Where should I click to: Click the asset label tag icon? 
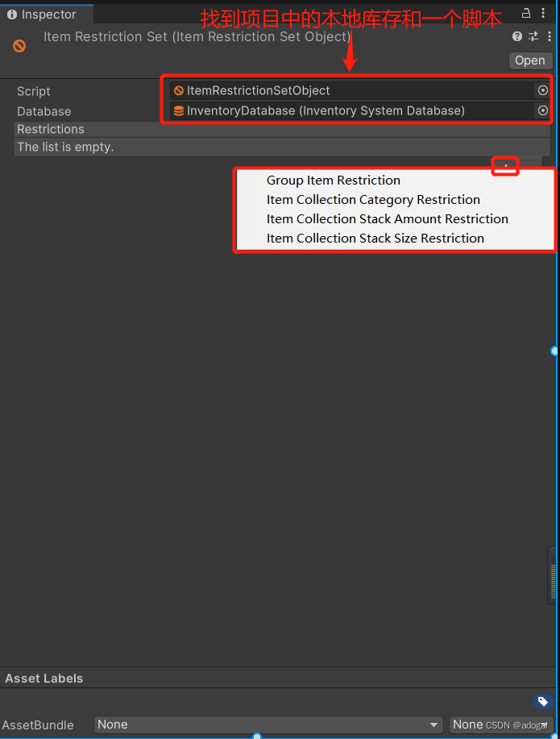click(x=543, y=701)
